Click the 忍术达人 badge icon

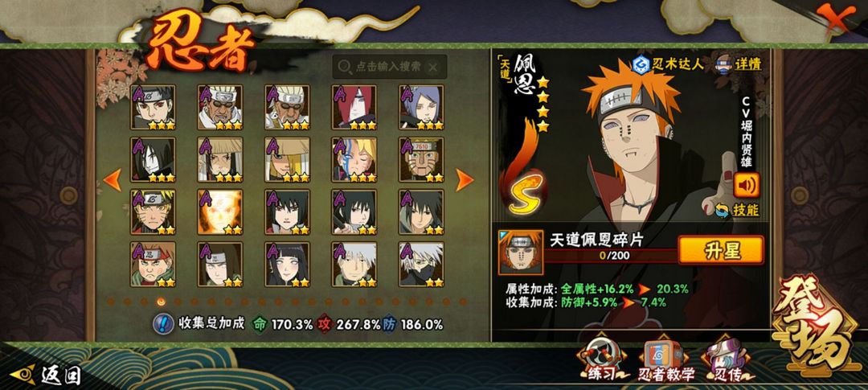[641, 64]
